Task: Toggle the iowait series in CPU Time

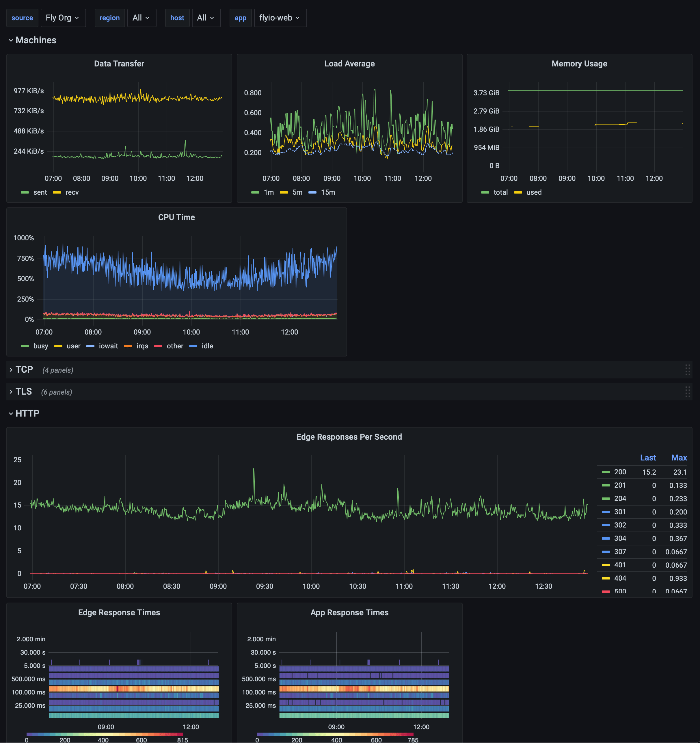Action: point(108,346)
